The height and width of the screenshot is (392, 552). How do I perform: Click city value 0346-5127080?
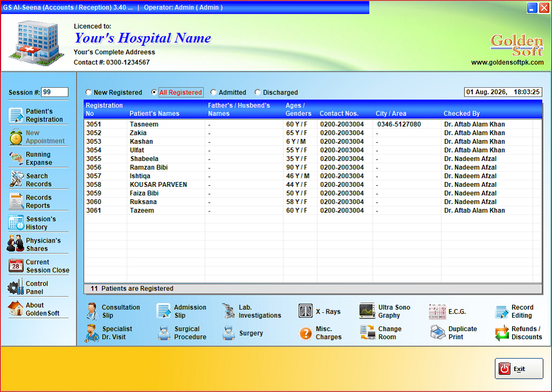coord(399,124)
